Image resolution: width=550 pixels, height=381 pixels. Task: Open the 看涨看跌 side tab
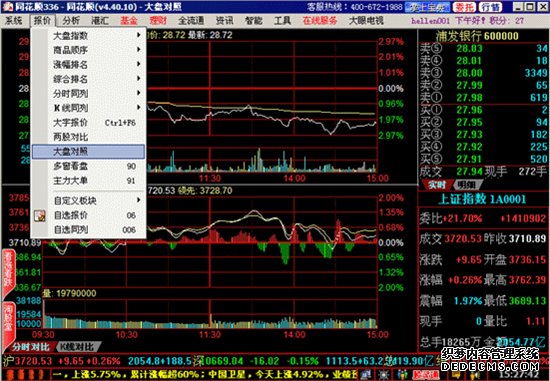pyautogui.click(x=8, y=272)
